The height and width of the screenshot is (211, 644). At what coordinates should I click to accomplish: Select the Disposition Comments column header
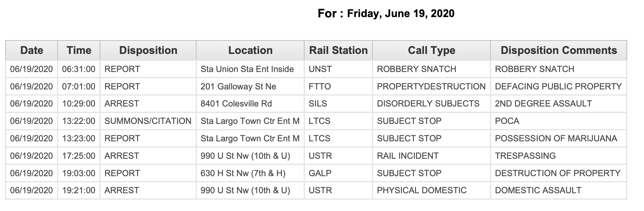[559, 50]
